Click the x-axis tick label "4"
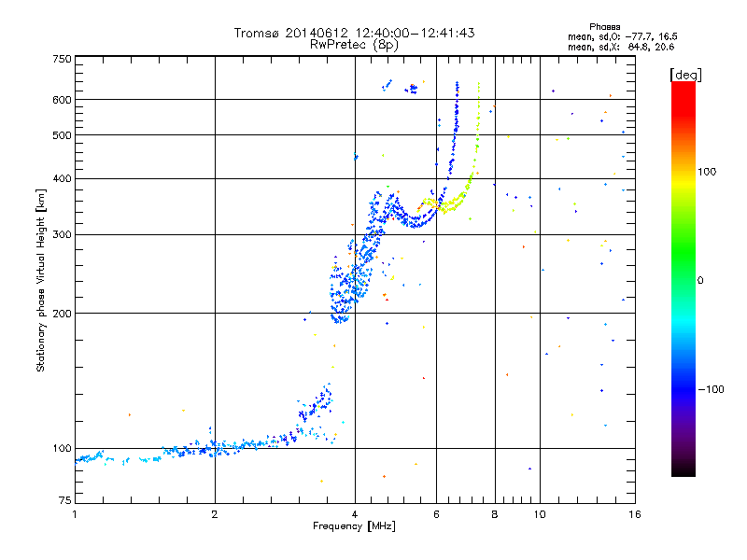 coord(355,514)
